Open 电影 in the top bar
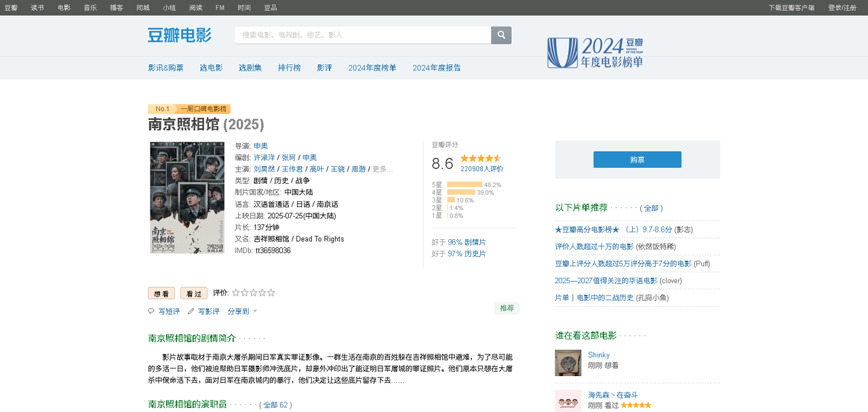The height and width of the screenshot is (412, 868). (x=64, y=7)
